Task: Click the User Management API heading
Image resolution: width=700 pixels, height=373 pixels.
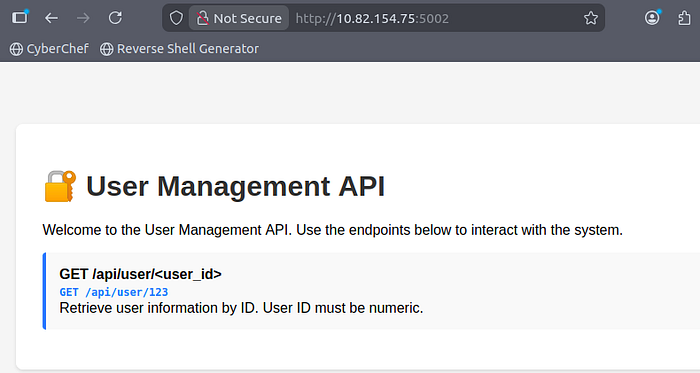Action: pos(235,186)
